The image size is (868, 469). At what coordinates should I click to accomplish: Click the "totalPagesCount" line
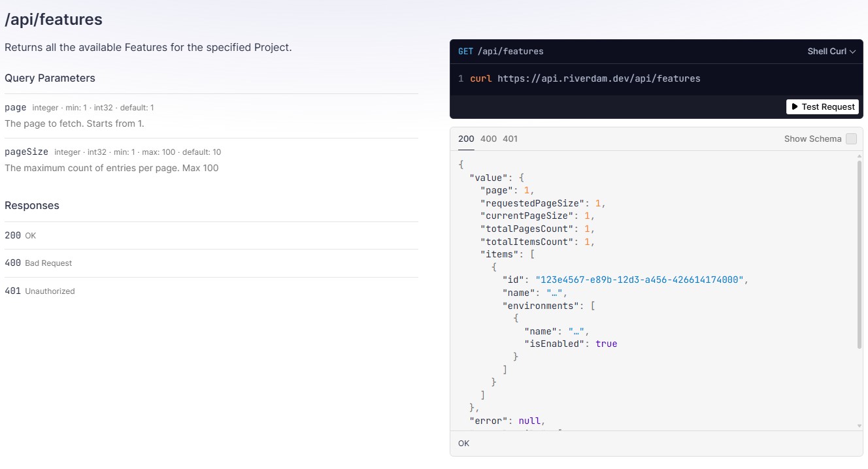(x=537, y=229)
